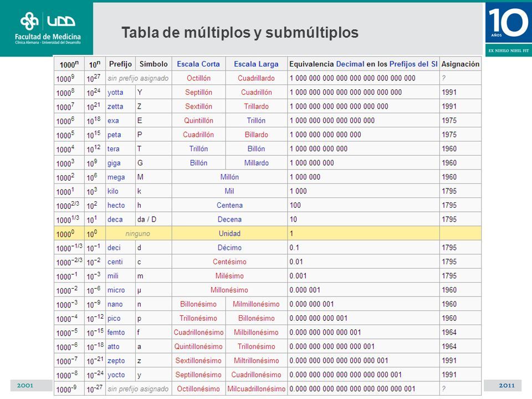Click the Unidad link
Viewport: 532px width, 399px height.
(229, 234)
